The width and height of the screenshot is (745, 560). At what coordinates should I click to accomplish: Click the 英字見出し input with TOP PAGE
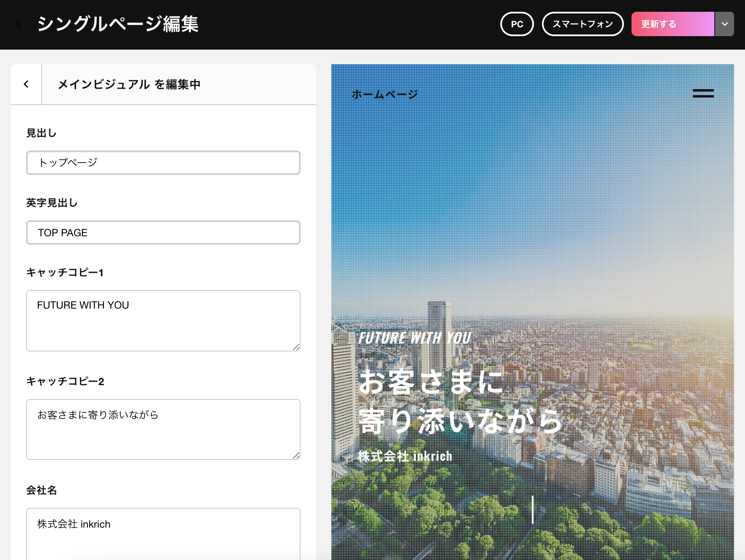point(163,232)
